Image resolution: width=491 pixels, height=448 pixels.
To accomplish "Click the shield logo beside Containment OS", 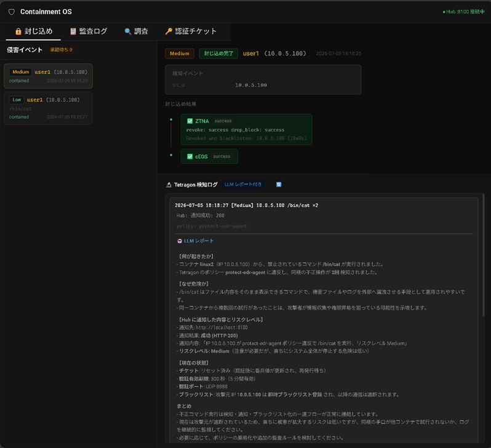I will (x=12, y=12).
